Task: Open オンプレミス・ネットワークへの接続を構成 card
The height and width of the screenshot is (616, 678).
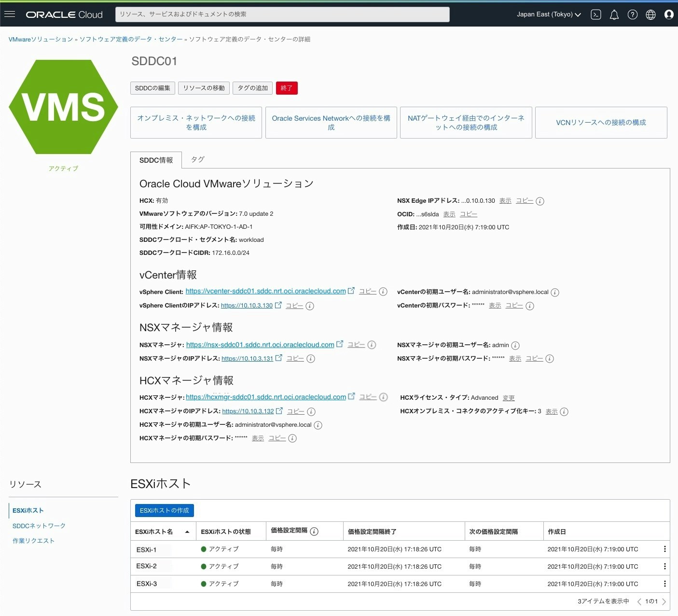Action: pos(196,123)
